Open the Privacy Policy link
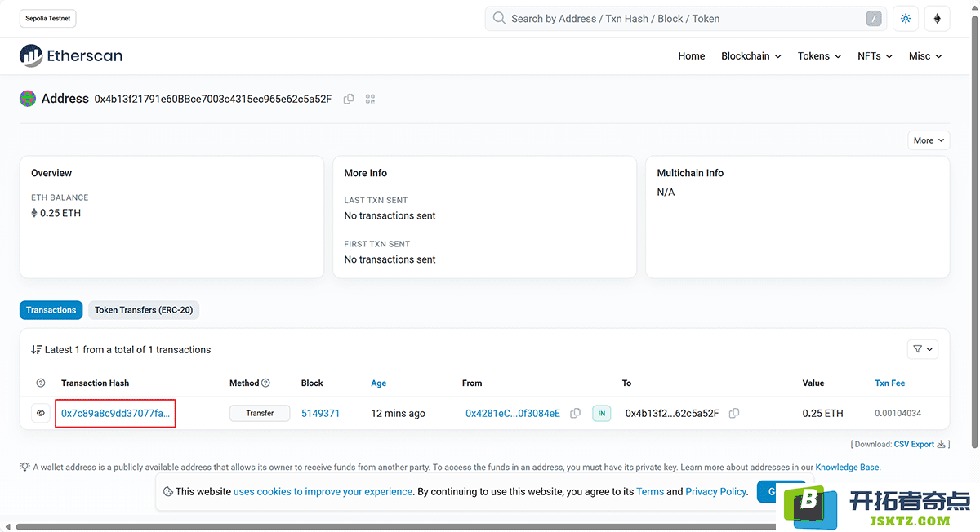980x532 pixels. pyautogui.click(x=716, y=492)
